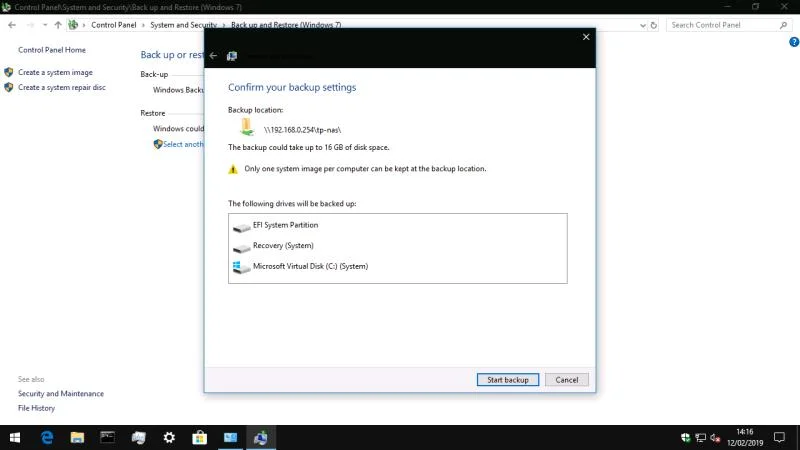This screenshot has height=450, width=800.
Task: Click the Windows Security tray icon
Action: (x=686, y=438)
